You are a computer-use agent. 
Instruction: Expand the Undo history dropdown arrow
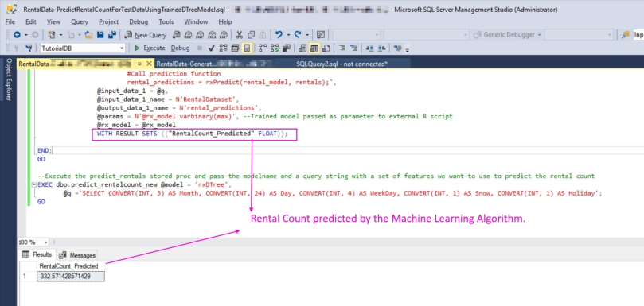(288, 35)
